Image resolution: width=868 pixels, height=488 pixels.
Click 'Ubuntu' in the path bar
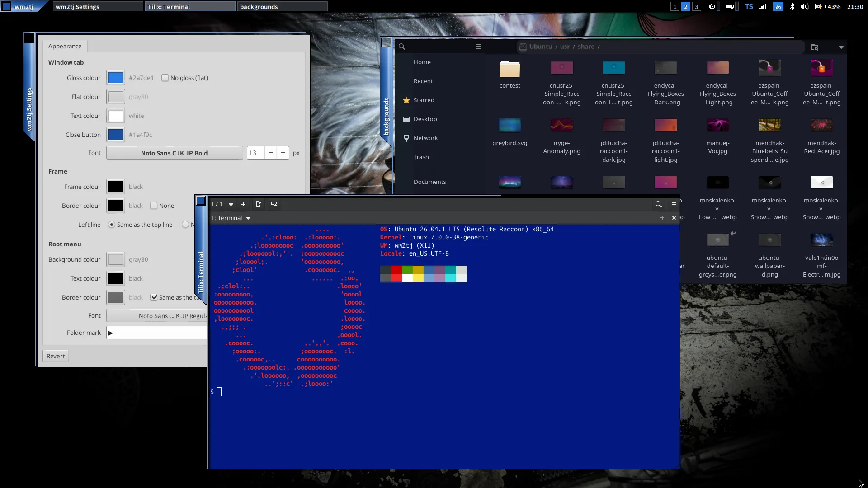541,47
